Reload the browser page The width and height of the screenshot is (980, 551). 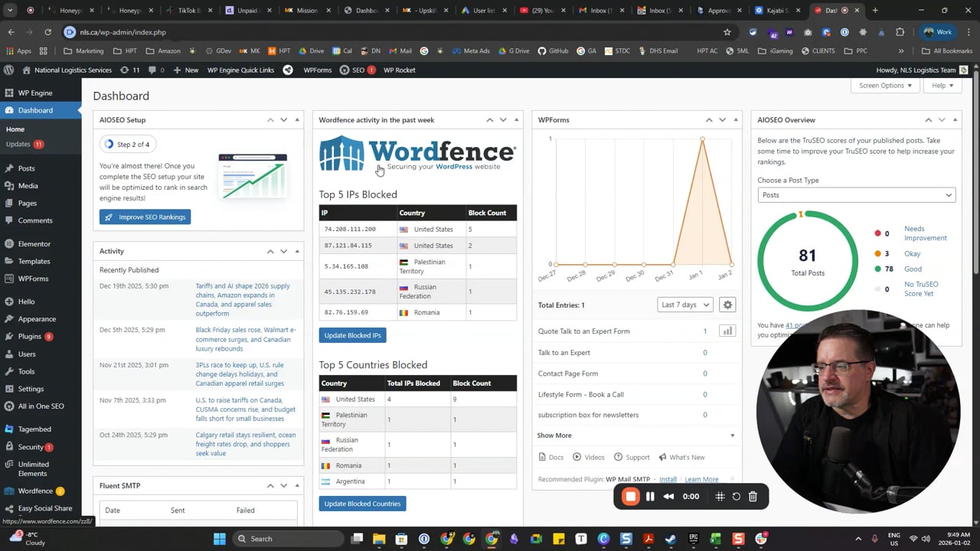(47, 32)
